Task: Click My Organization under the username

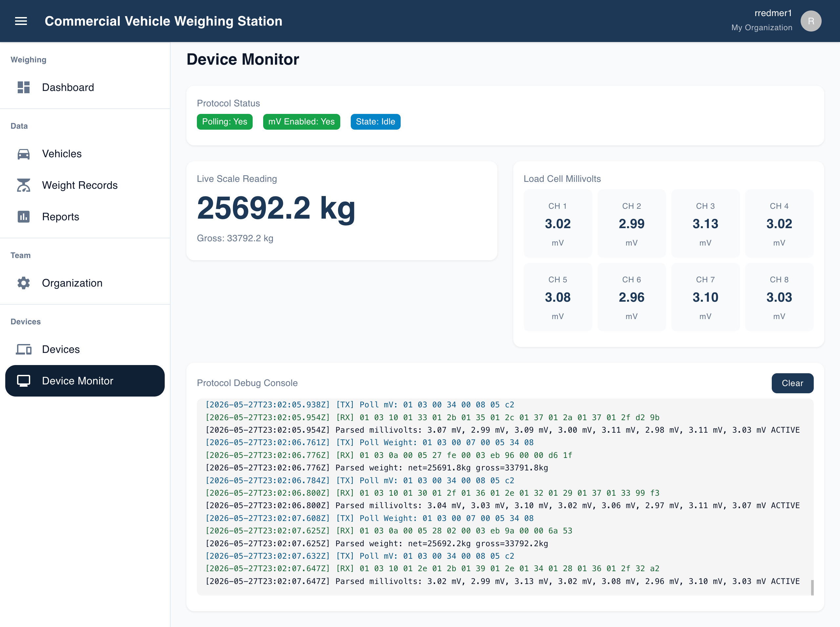Action: click(x=762, y=28)
